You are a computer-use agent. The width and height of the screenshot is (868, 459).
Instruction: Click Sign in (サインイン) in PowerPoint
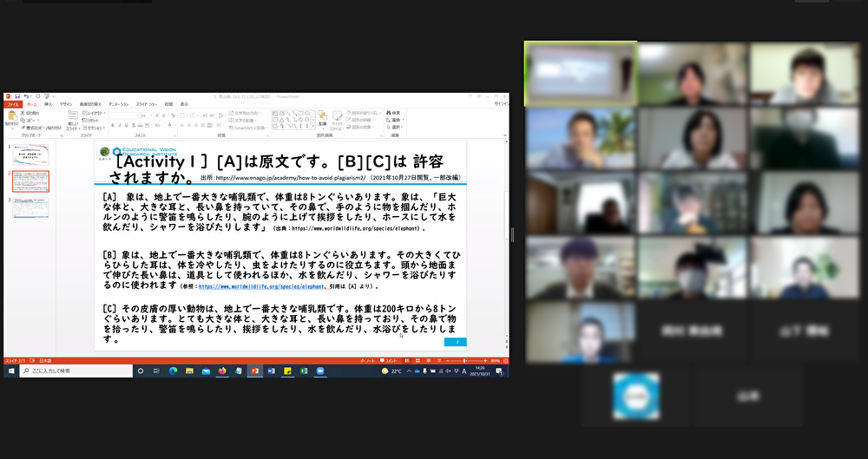[501, 104]
